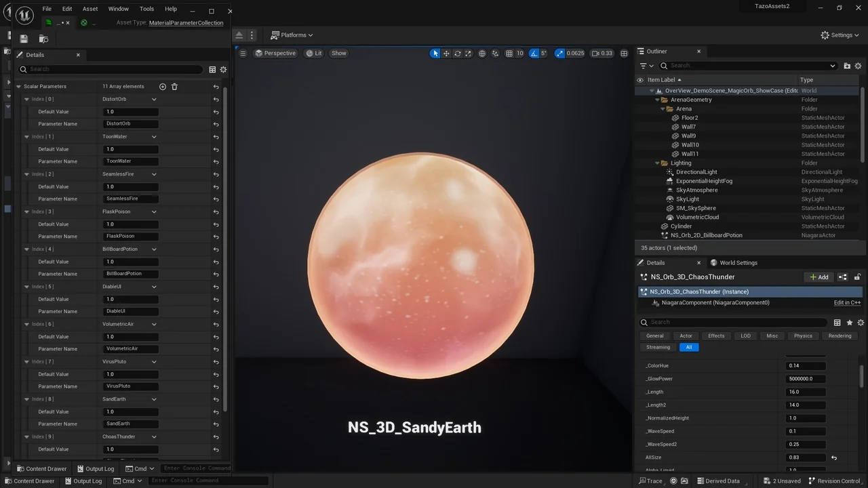868x488 pixels.
Task: Open the Perspective view dropdown
Action: tap(275, 53)
